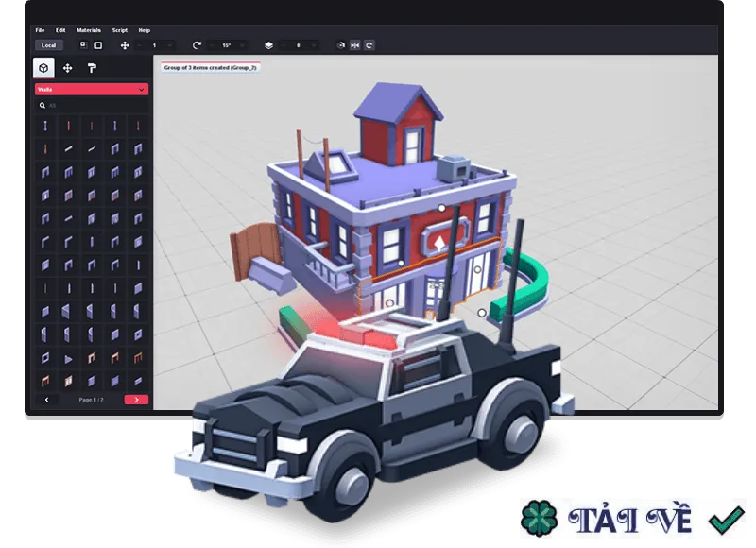Click the mirror/flip icon in toolbar
The image size is (756, 548).
coord(355,45)
